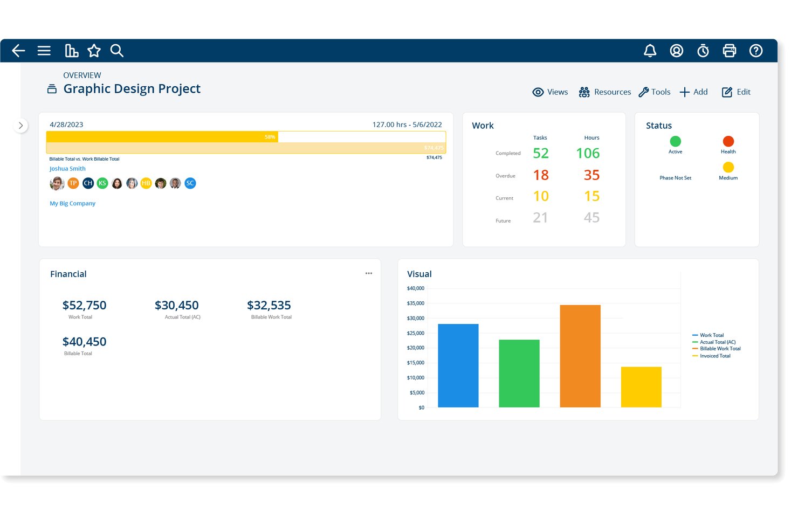
Task: Click the print icon
Action: [x=730, y=51]
